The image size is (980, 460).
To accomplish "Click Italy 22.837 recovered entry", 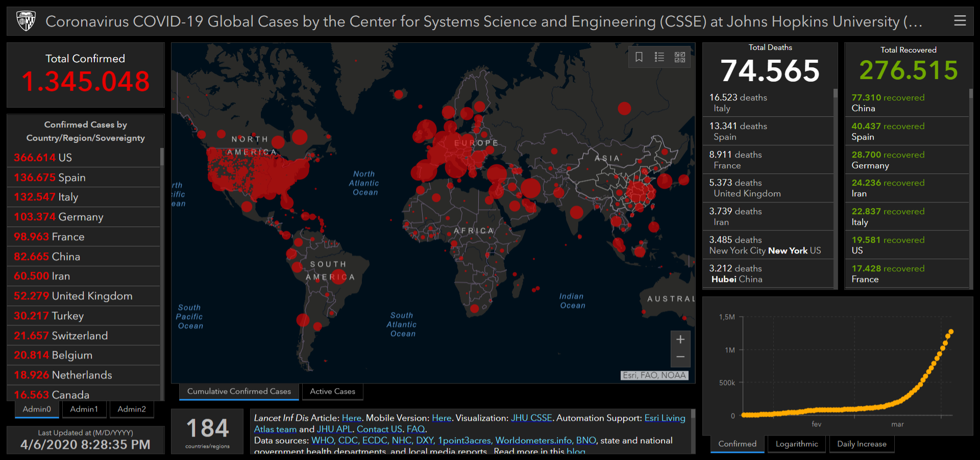I will (x=907, y=216).
